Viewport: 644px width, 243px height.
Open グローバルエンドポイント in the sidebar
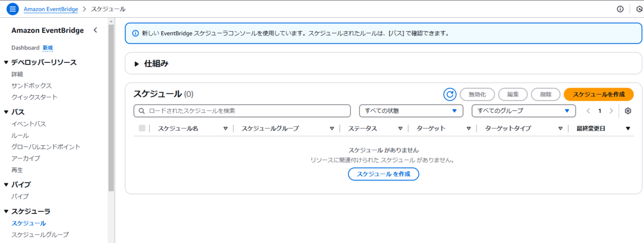point(46,147)
